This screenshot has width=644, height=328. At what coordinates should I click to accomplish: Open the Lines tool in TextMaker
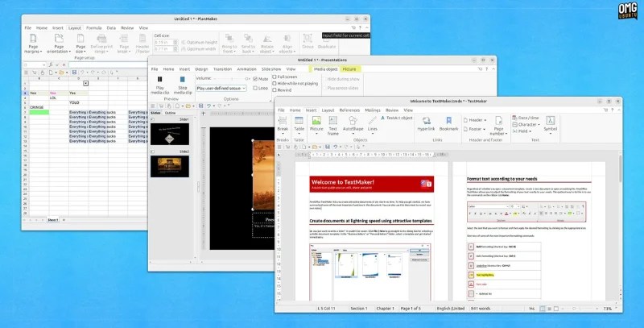pyautogui.click(x=373, y=125)
